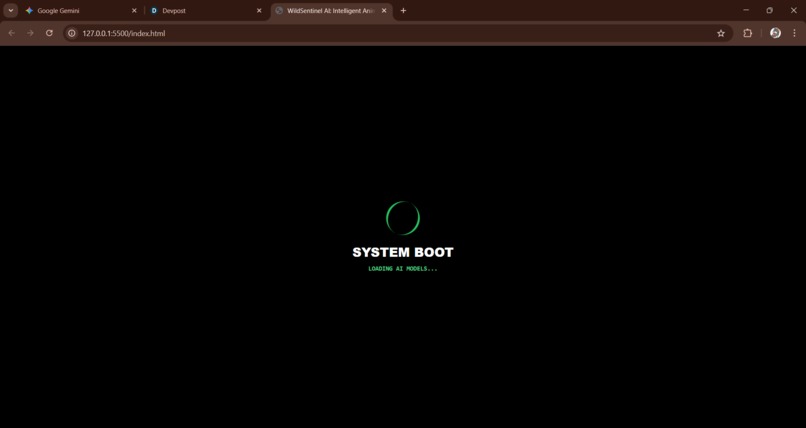Focus the address bar showing 127.0.0.1:5500/index.html
Viewport: 806px width, 428px height.
coord(398,33)
